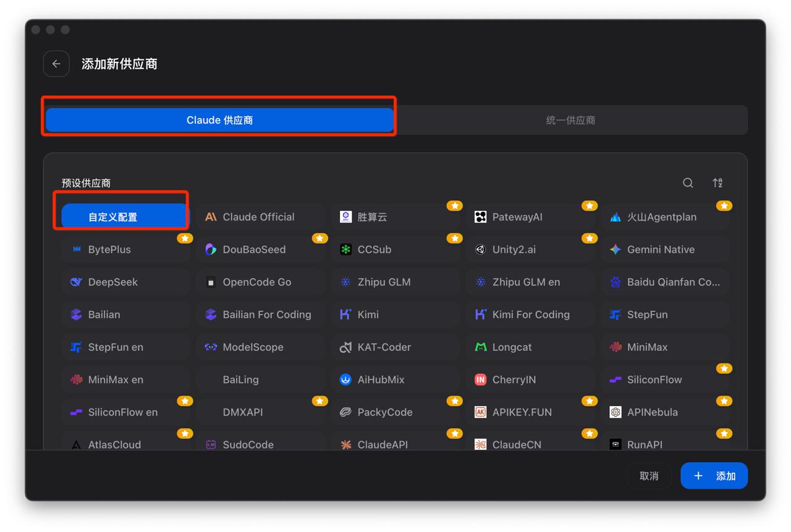Click the APIKEY.FUN logo icon
This screenshot has width=791, height=532.
(x=480, y=412)
